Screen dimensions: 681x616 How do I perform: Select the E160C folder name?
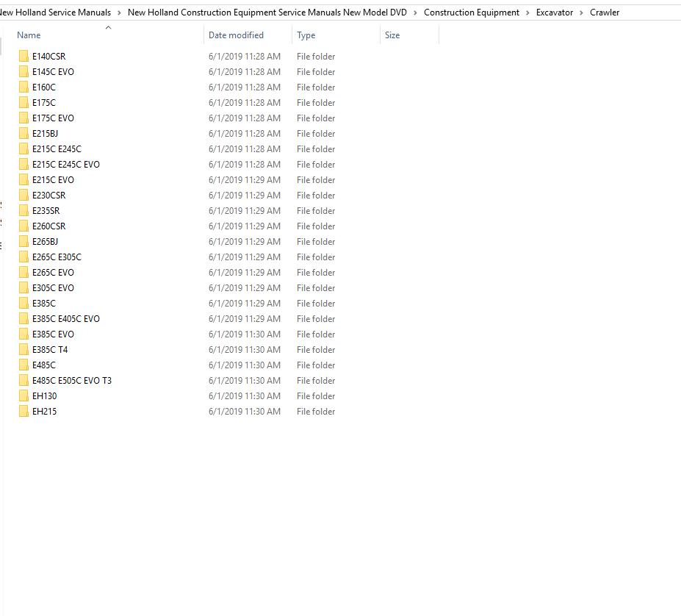[x=44, y=87]
